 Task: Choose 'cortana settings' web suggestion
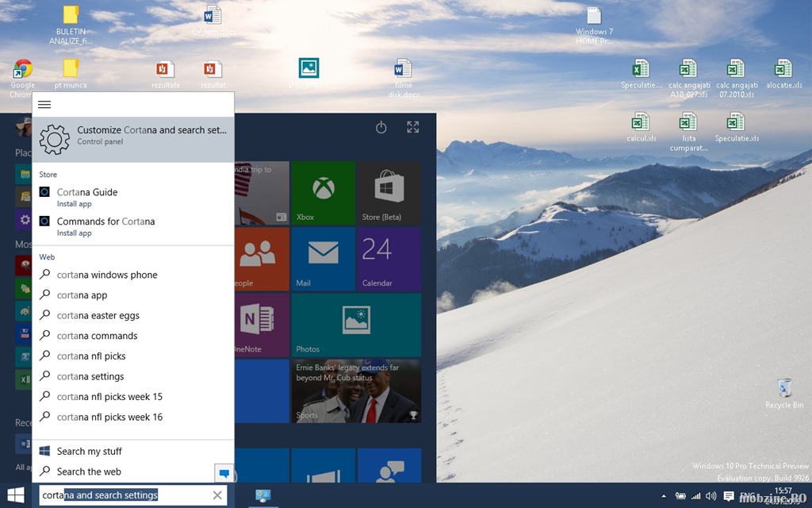click(90, 376)
